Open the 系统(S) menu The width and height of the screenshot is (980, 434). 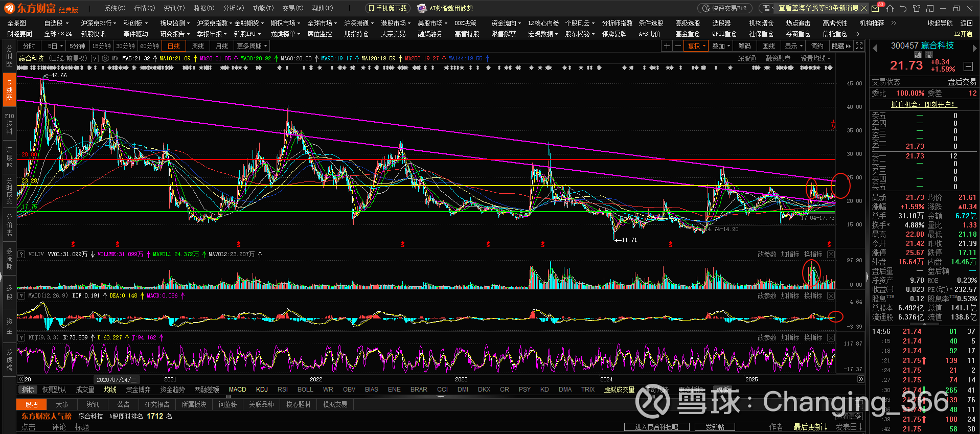pos(115,8)
